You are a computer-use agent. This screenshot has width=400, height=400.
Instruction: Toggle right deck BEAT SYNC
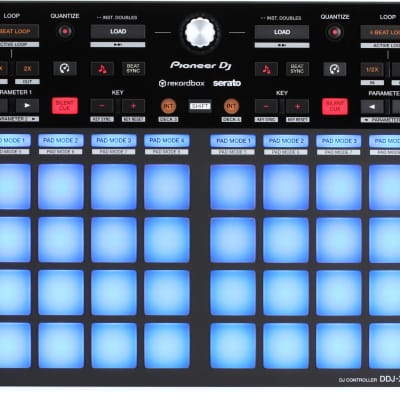[x=297, y=69]
